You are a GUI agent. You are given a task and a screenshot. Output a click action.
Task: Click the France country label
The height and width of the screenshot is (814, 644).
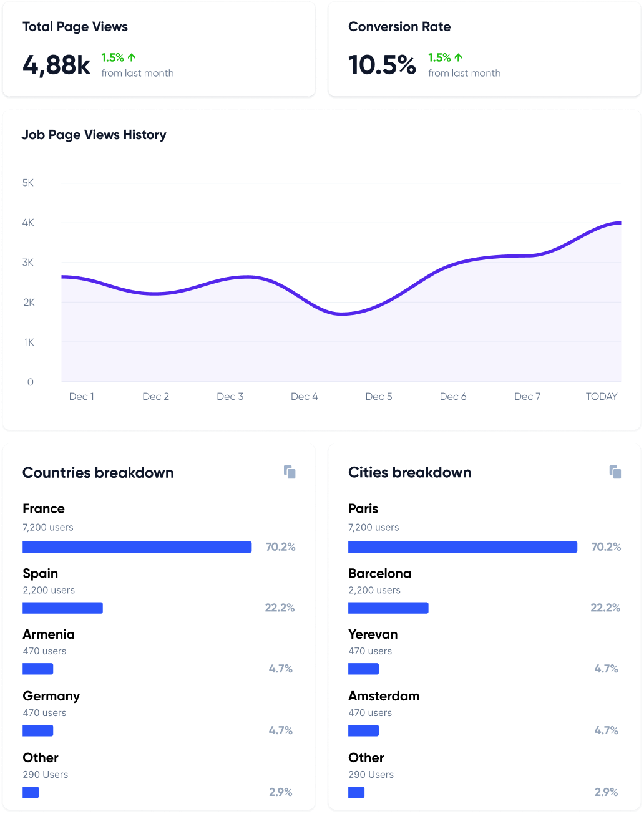(44, 509)
